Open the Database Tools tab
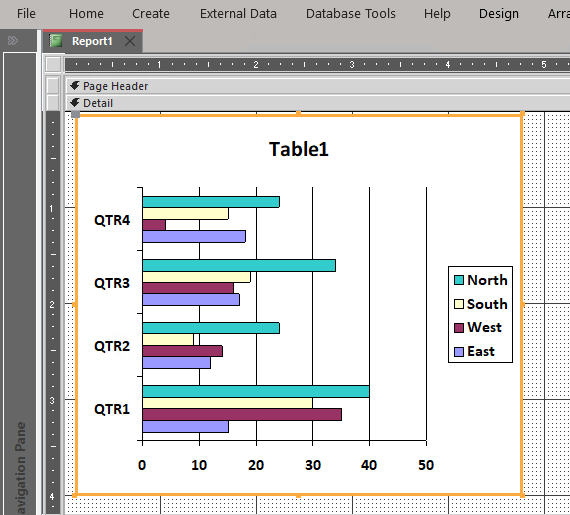This screenshot has height=515, width=570. tap(350, 14)
